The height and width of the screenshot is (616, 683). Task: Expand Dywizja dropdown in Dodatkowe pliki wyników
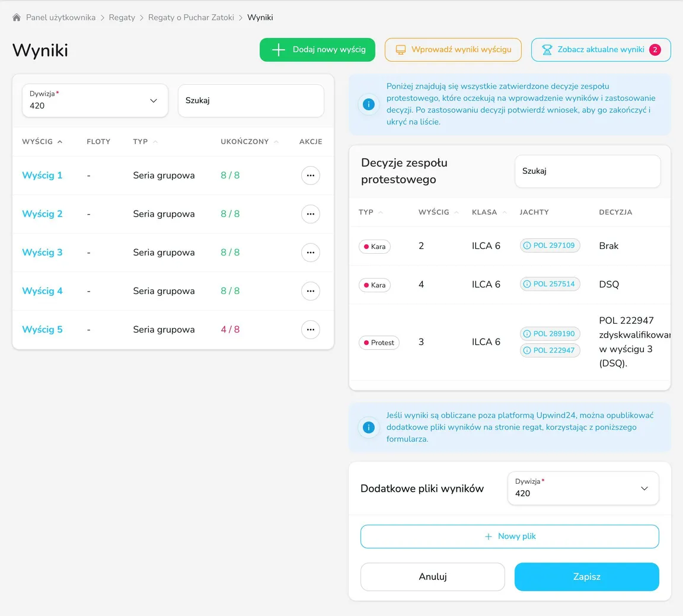tap(583, 489)
